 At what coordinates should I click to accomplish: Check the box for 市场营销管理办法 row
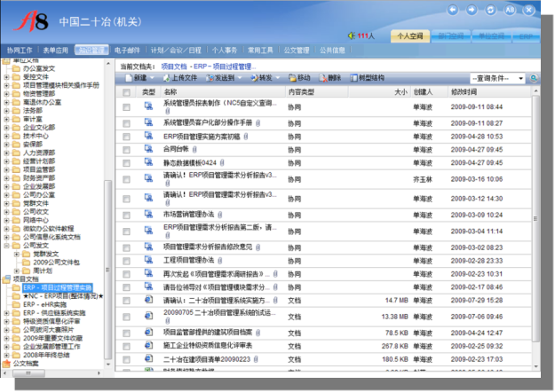click(126, 216)
